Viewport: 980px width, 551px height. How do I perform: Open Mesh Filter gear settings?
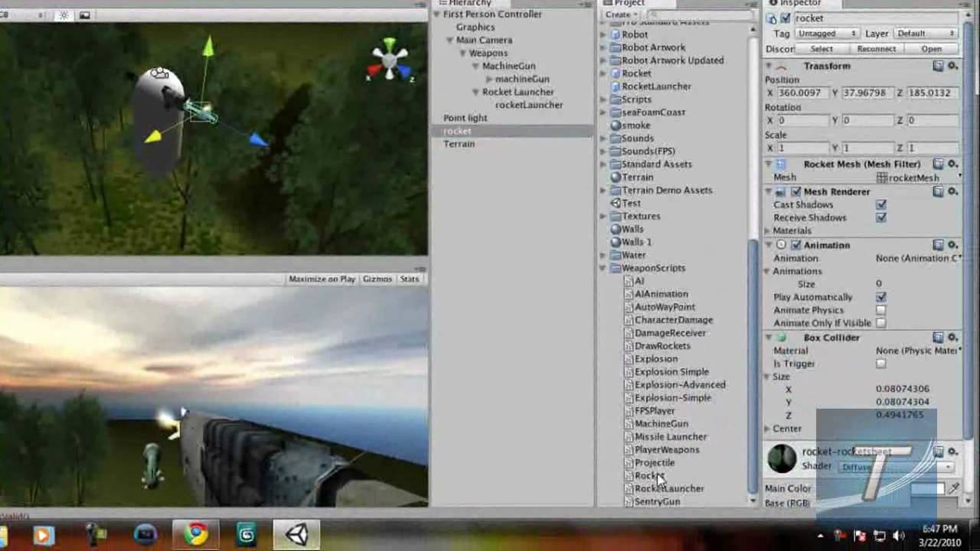[953, 164]
